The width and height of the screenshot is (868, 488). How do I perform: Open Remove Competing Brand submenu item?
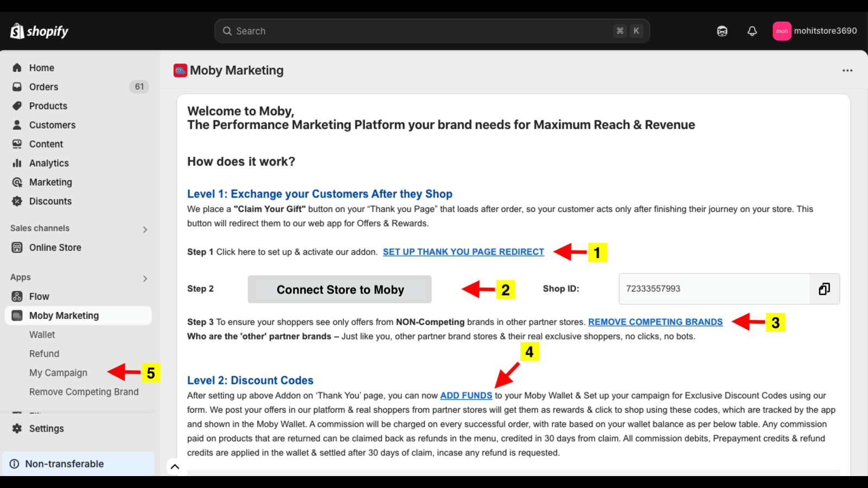click(84, 392)
